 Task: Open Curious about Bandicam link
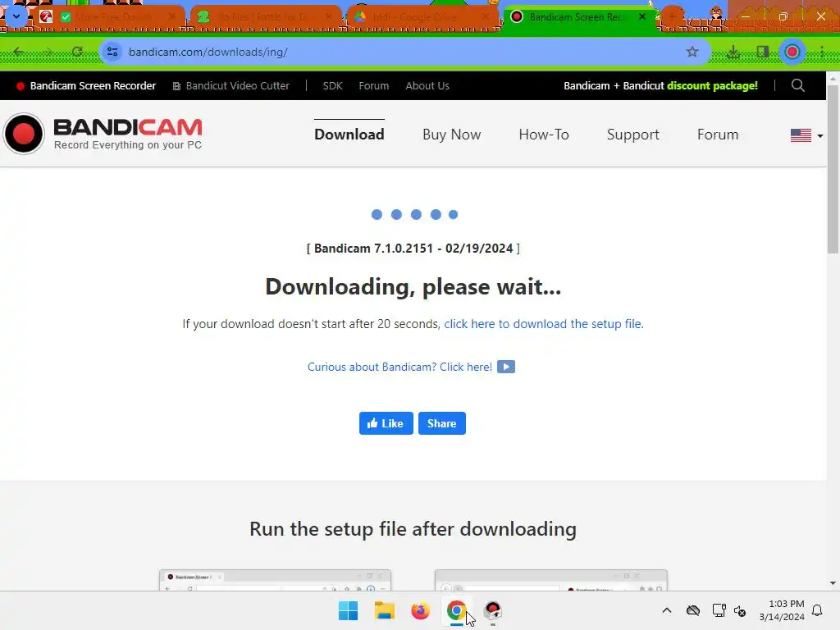pyautogui.click(x=399, y=367)
